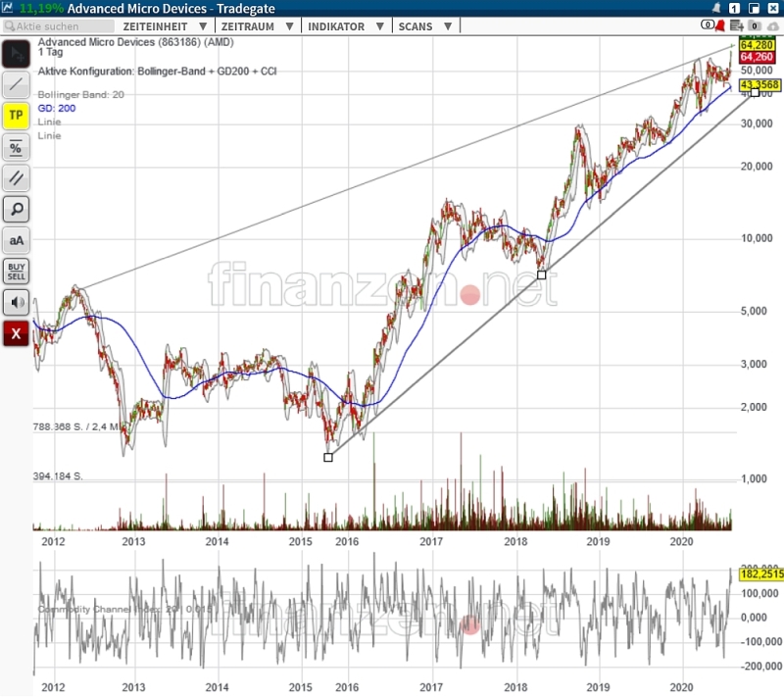Click the '788.368 S. / 2,4 M' volume label
Image resolution: width=784 pixels, height=697 pixels.
(x=77, y=427)
